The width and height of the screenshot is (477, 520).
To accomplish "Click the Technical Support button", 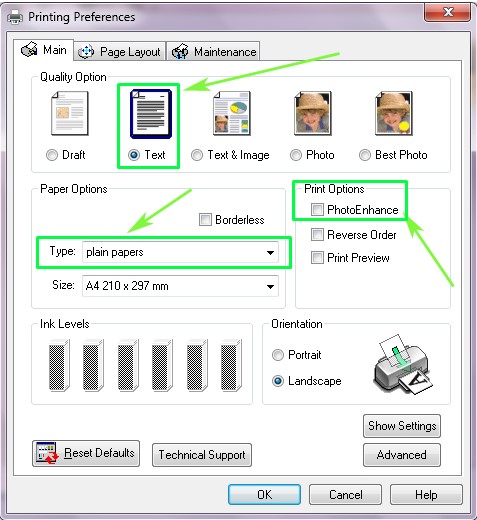I will 202,455.
